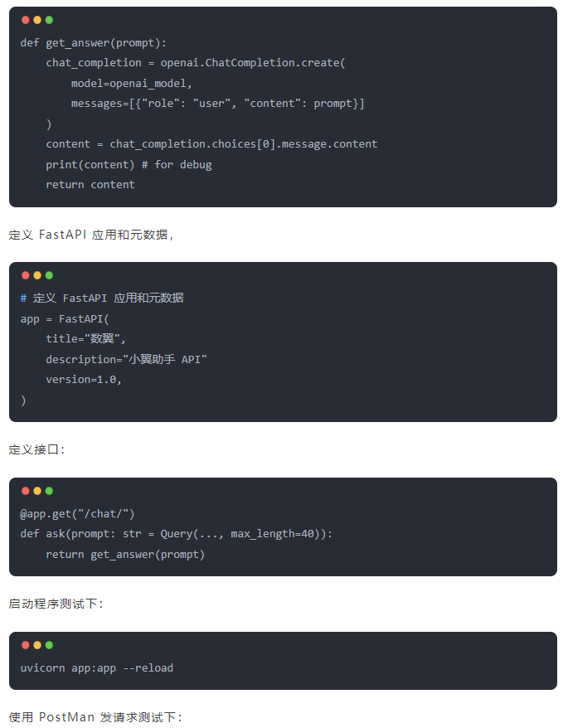This screenshot has height=728, width=563.
Task: Click the paragraph '启动程序测试下:'
Action: (x=56, y=604)
